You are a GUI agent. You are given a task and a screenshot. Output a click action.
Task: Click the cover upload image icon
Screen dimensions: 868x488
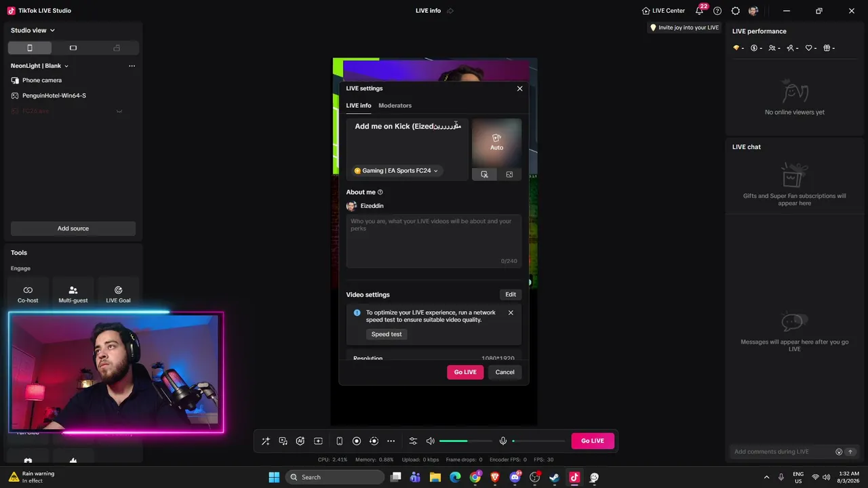[x=509, y=174]
